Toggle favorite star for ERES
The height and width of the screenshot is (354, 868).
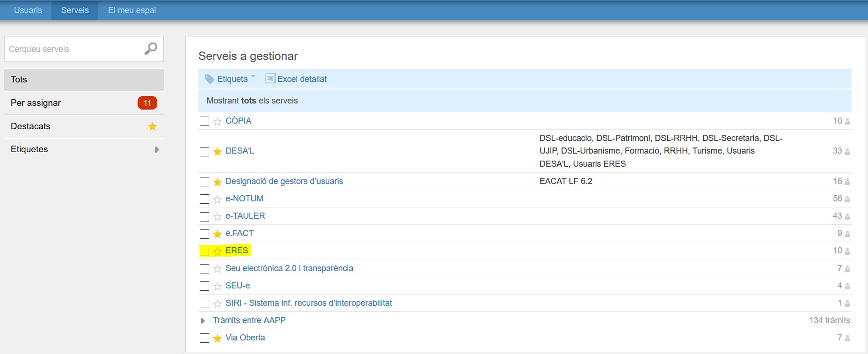point(217,251)
